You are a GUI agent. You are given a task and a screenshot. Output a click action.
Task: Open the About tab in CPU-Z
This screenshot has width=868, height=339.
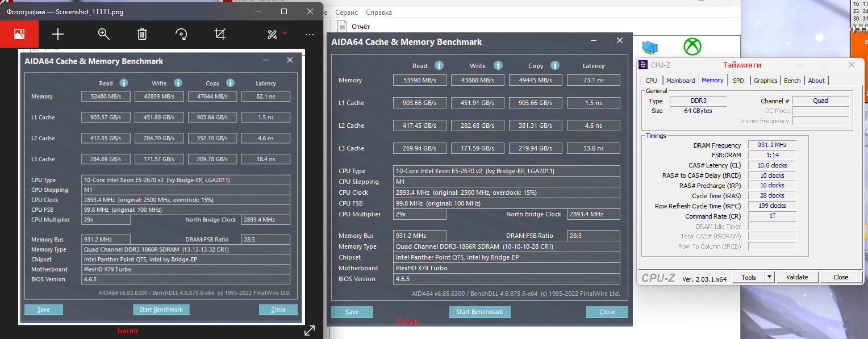coord(816,81)
